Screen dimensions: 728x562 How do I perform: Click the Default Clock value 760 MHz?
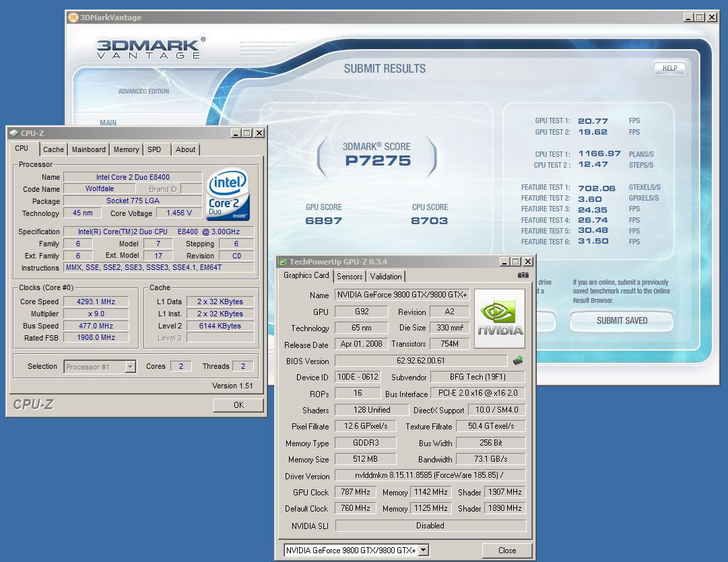[356, 508]
